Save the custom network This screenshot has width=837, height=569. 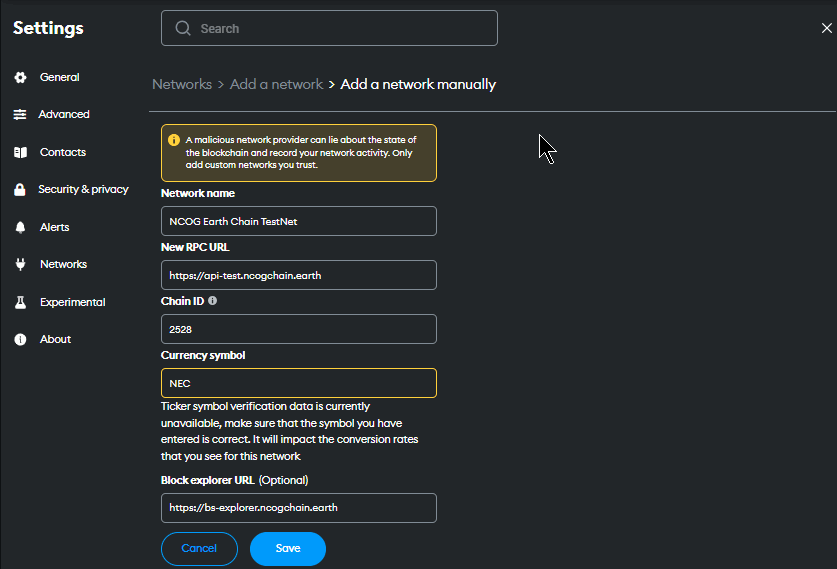click(x=288, y=548)
